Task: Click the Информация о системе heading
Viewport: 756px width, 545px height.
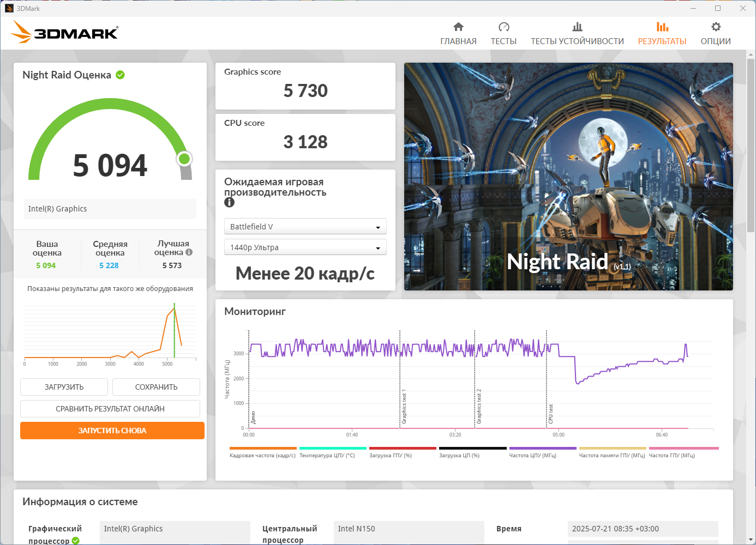Action: (x=80, y=502)
